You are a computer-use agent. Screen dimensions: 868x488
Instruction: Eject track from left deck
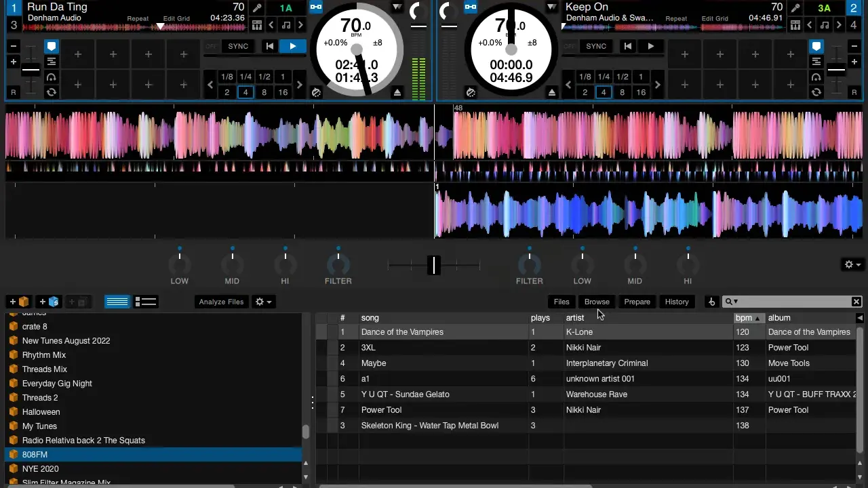[397, 92]
